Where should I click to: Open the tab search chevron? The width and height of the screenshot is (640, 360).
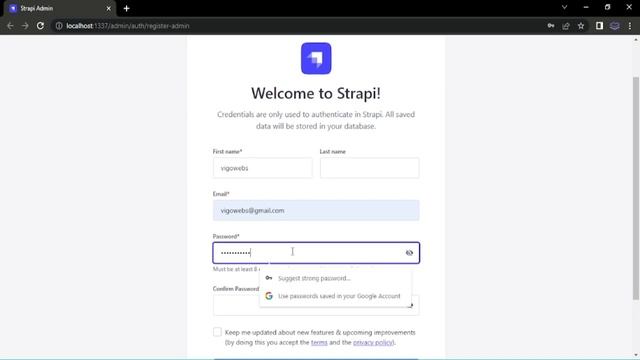[x=564, y=7]
